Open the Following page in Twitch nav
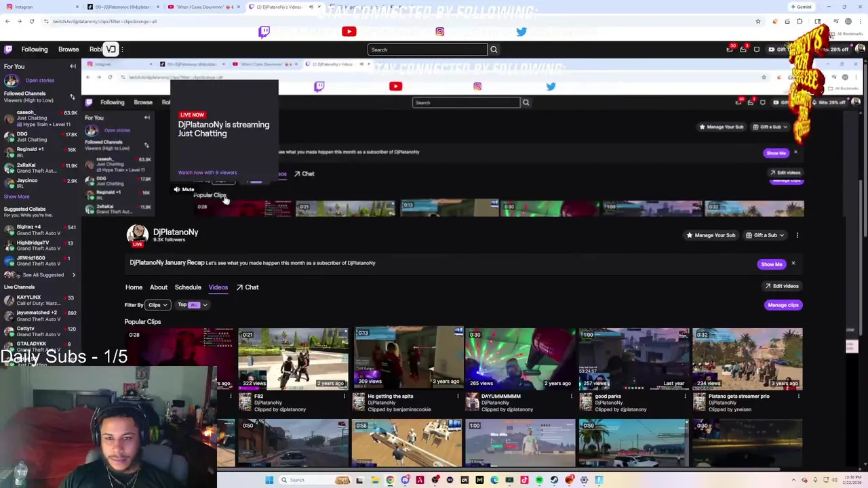This screenshot has height=488, width=868. [35, 49]
